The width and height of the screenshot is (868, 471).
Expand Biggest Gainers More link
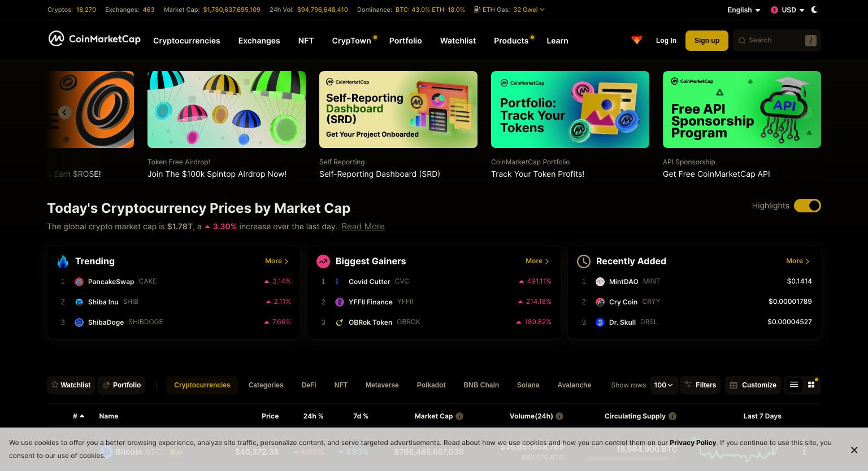pyautogui.click(x=537, y=261)
